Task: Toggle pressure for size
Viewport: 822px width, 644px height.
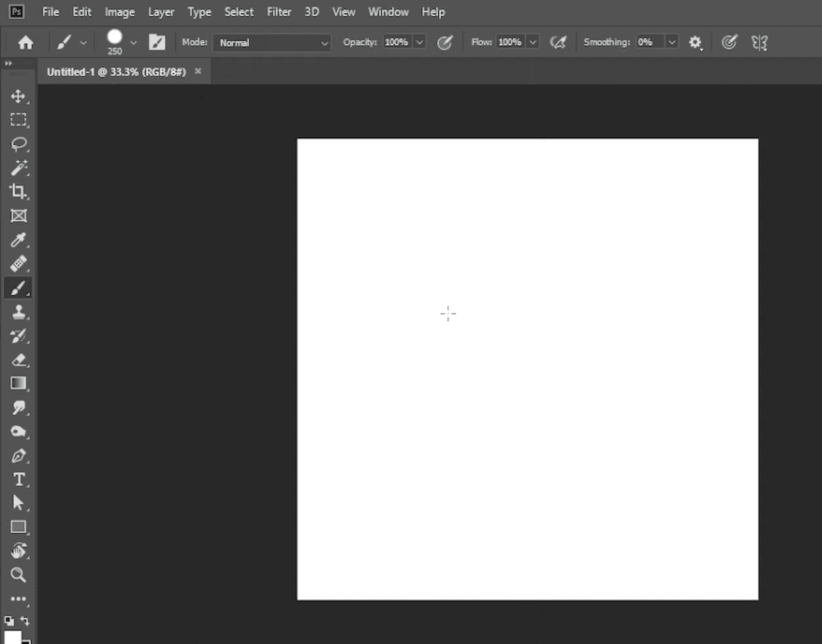Action: (729, 43)
